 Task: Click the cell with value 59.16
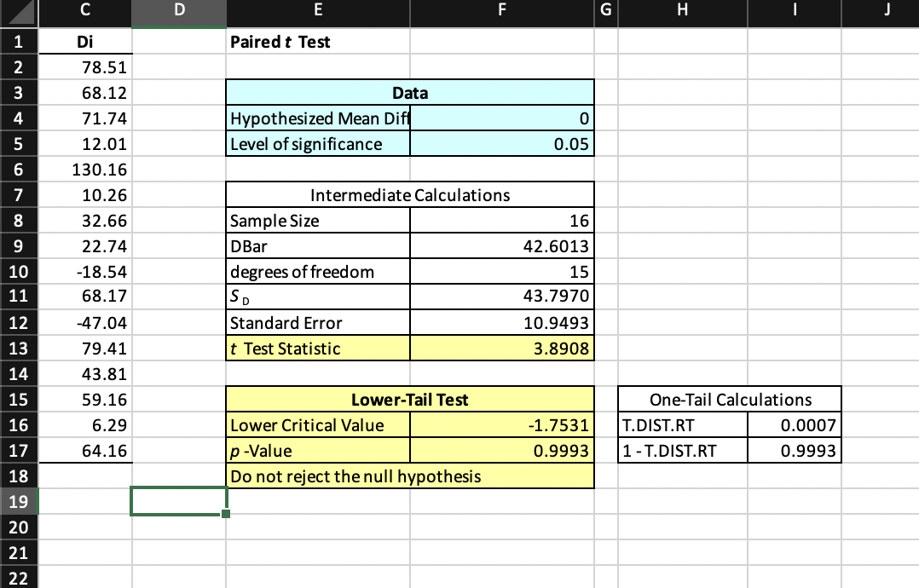pyautogui.click(x=85, y=400)
